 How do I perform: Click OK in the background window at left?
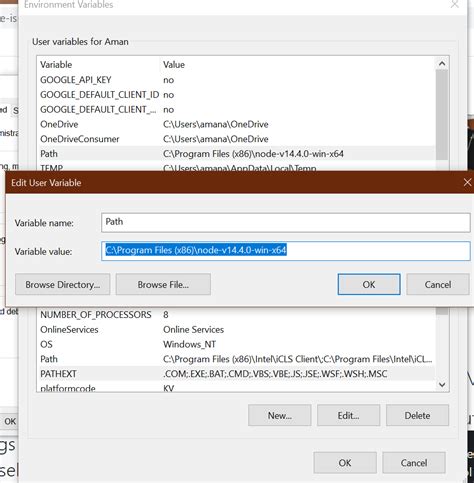point(9,421)
